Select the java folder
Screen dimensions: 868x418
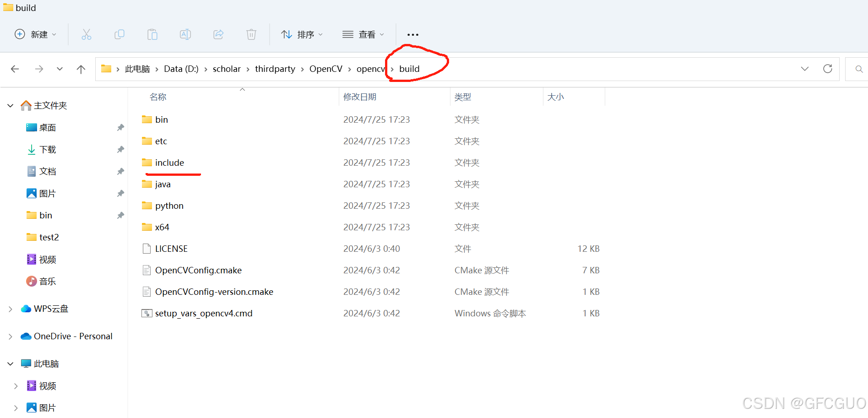pyautogui.click(x=163, y=184)
